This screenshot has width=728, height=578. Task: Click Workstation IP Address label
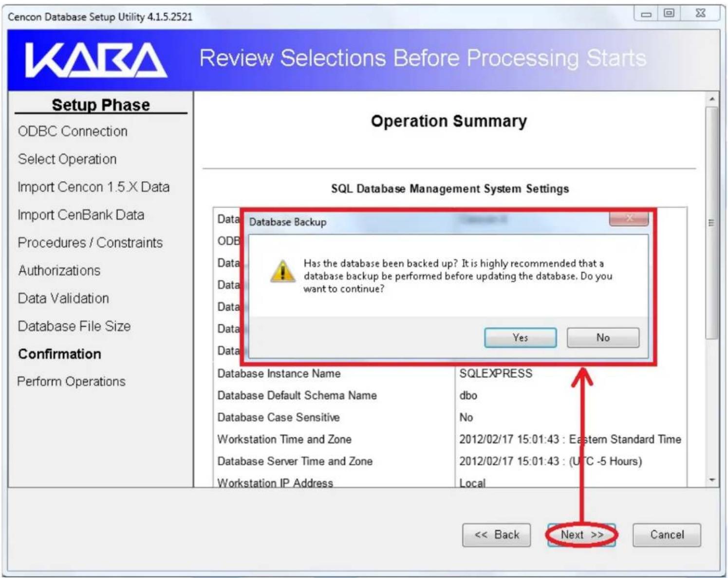275,483
